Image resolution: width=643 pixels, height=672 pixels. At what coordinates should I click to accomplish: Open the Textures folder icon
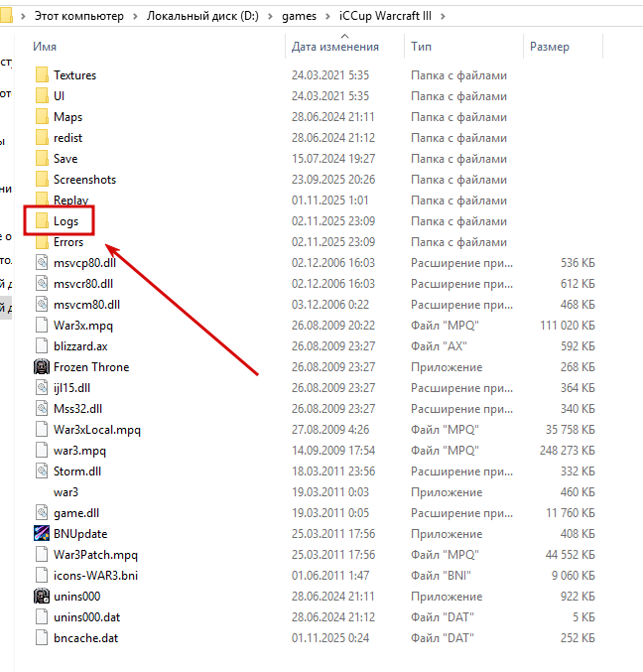click(42, 75)
